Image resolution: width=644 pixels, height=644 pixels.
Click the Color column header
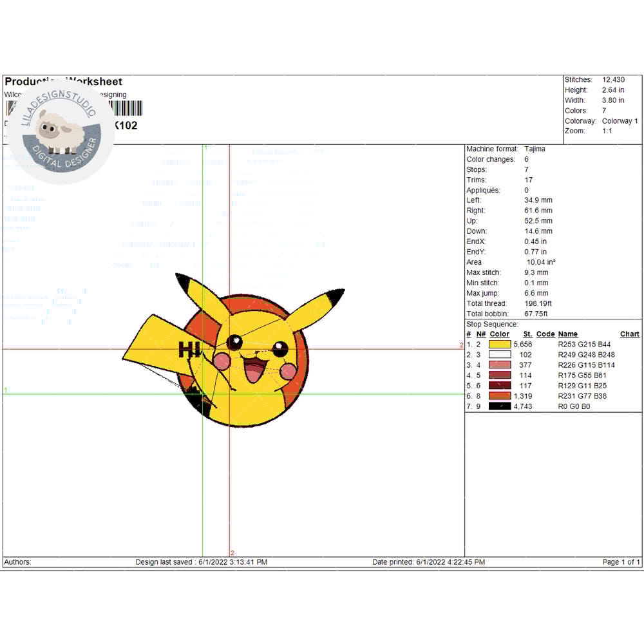click(x=500, y=334)
